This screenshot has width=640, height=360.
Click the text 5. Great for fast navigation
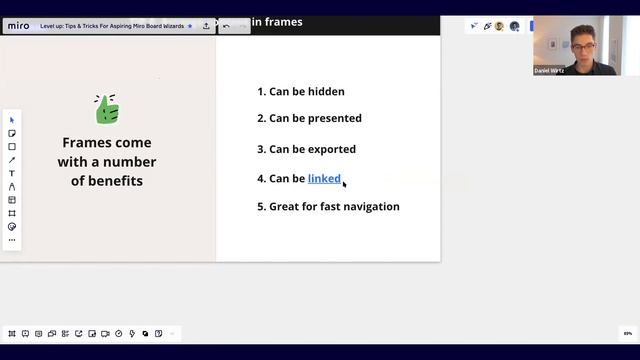(328, 207)
